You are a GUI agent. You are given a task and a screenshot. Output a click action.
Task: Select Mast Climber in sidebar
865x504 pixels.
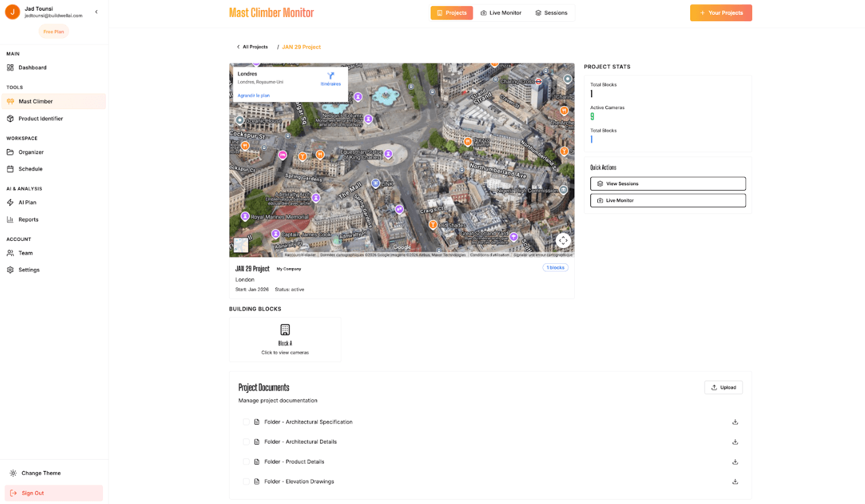(x=54, y=101)
